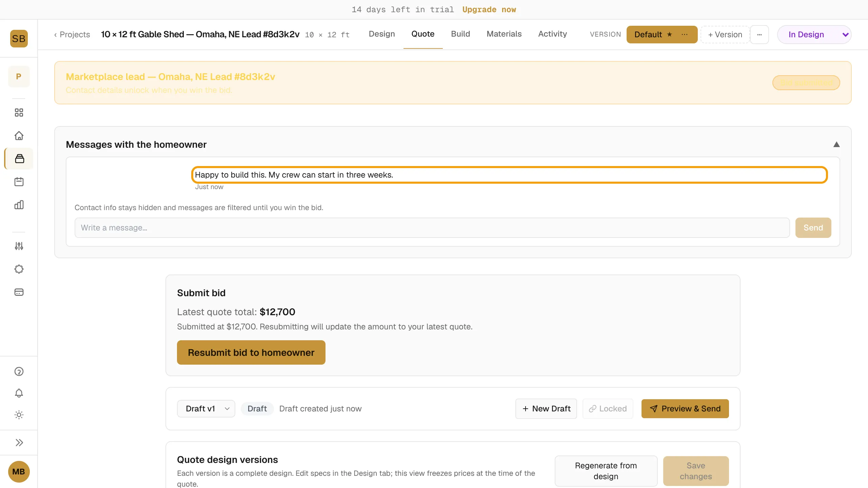Click the star on Default version
Image resolution: width=868 pixels, height=488 pixels.
(670, 34)
